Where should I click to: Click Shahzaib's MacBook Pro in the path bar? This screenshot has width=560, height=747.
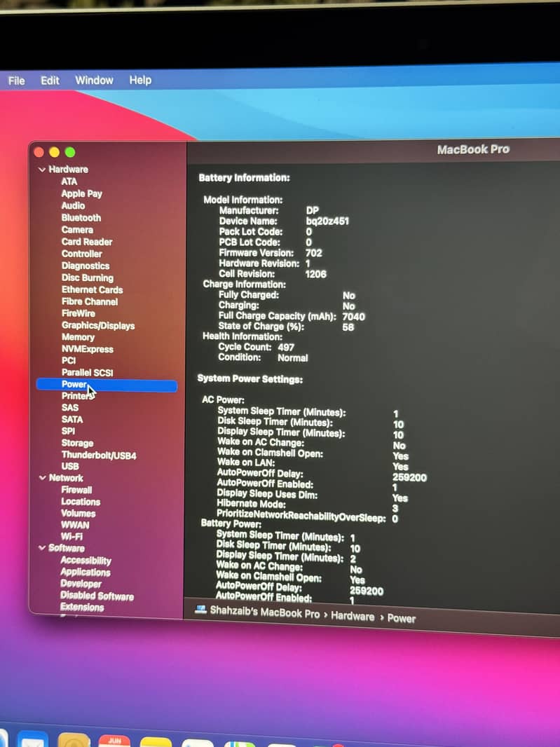tap(264, 612)
